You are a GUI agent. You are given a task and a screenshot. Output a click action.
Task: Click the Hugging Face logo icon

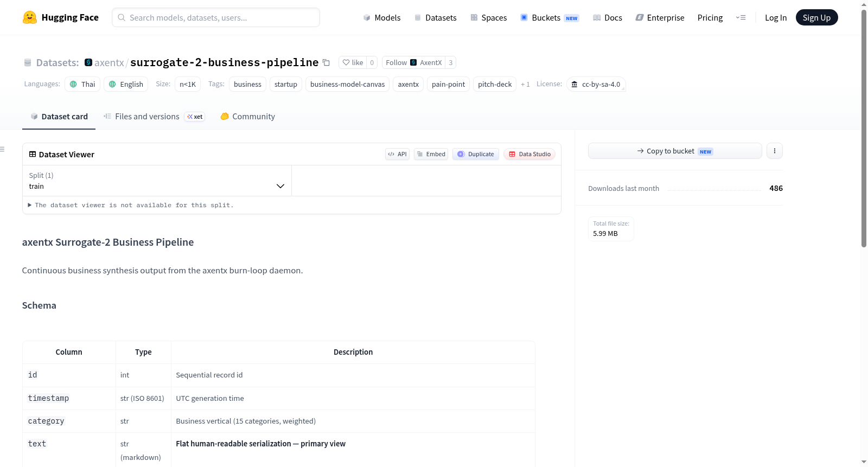(30, 17)
